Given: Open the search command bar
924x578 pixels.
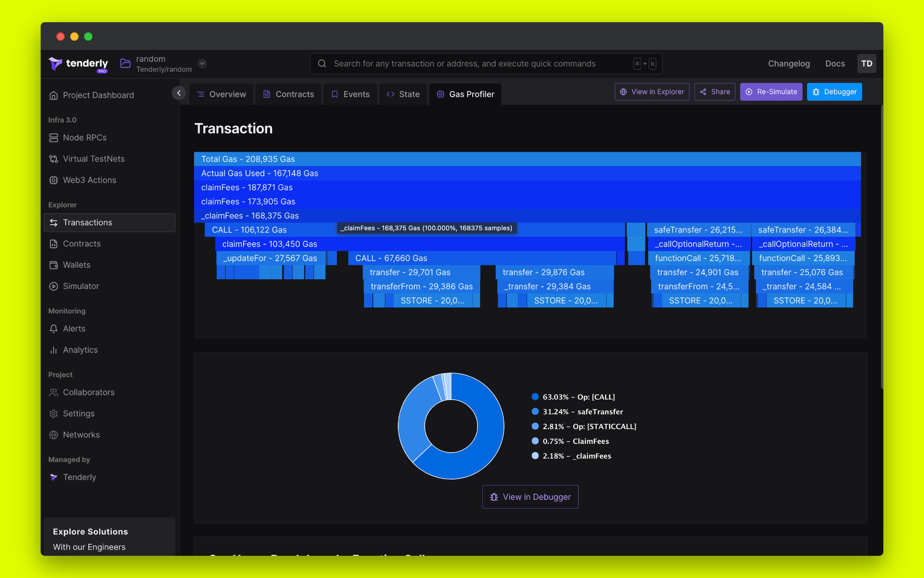Looking at the screenshot, I should [485, 63].
